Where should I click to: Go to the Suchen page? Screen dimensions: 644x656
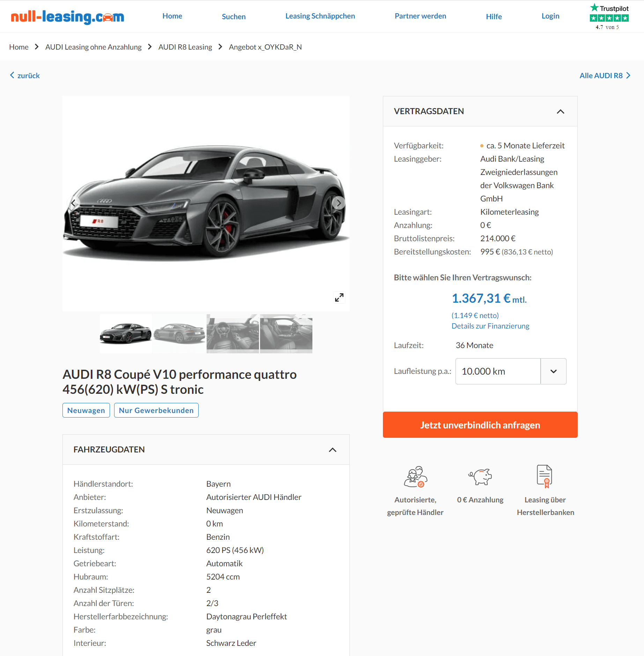click(x=234, y=16)
